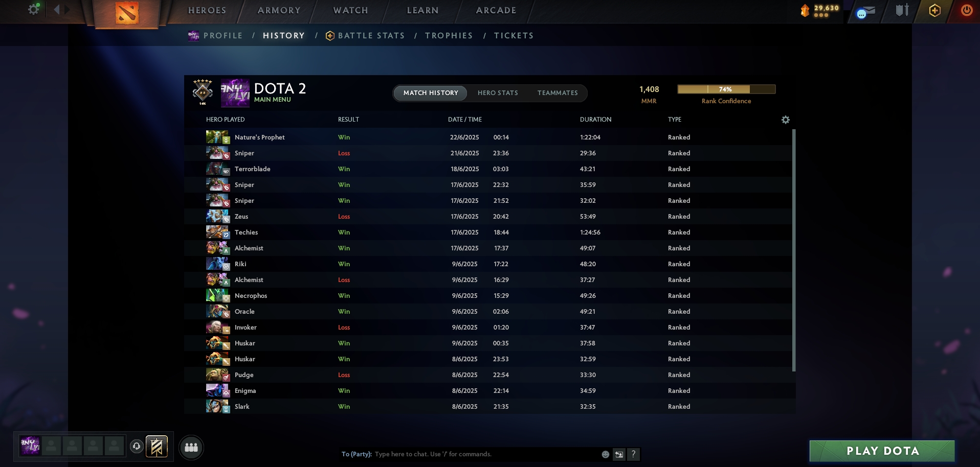Invite player to last empty party slot

[x=114, y=446]
